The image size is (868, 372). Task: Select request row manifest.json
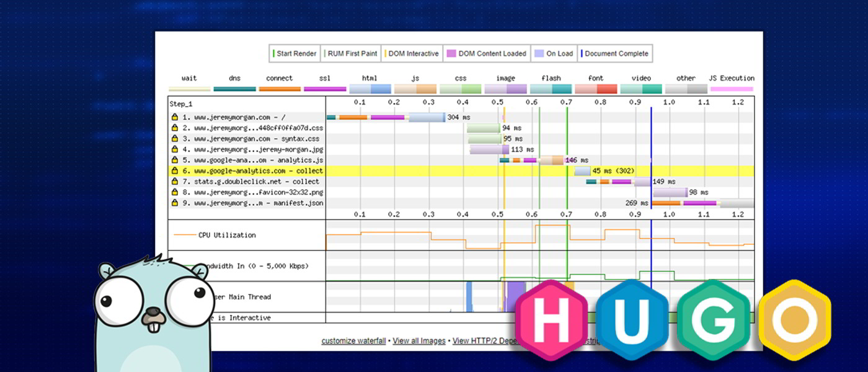tap(462, 203)
